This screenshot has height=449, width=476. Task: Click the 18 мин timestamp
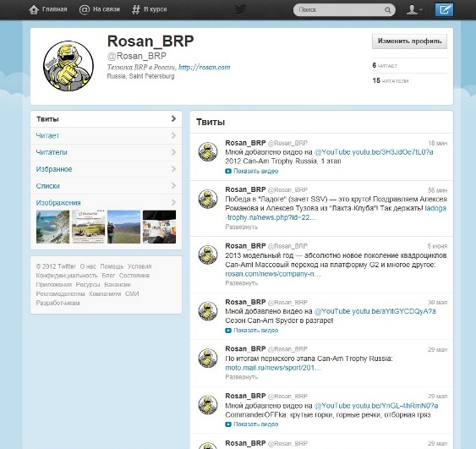(437, 143)
